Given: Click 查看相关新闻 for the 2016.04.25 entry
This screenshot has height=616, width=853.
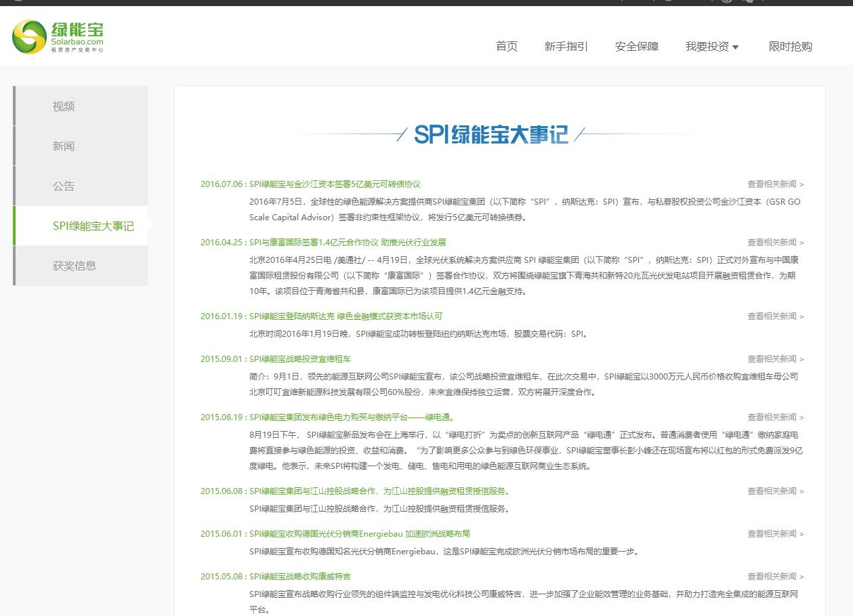Looking at the screenshot, I should point(776,243).
